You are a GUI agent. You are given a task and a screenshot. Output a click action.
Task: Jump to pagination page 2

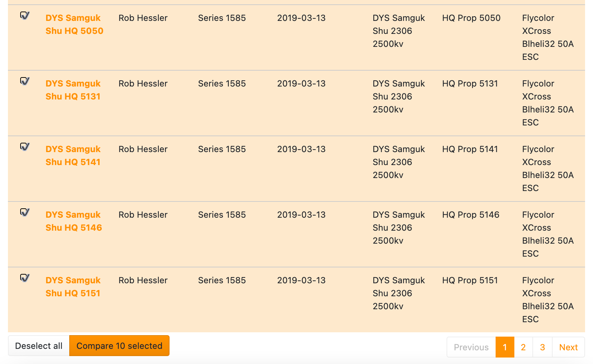point(523,347)
